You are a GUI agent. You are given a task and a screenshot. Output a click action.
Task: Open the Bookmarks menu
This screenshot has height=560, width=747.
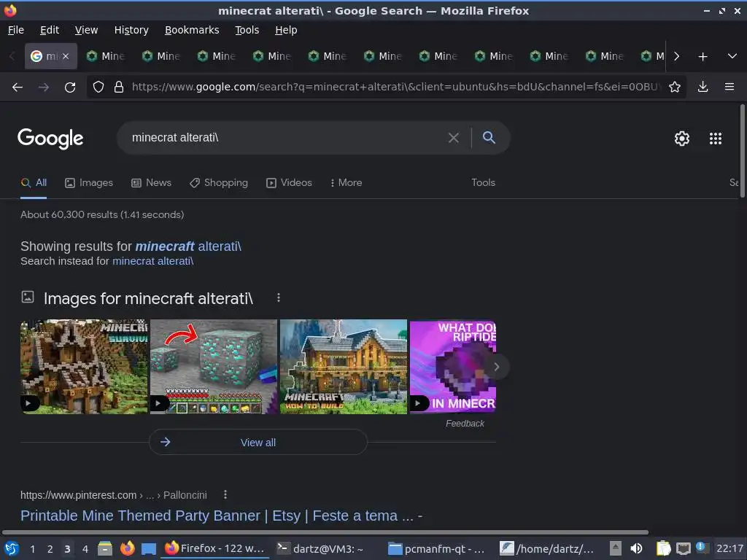(x=192, y=30)
